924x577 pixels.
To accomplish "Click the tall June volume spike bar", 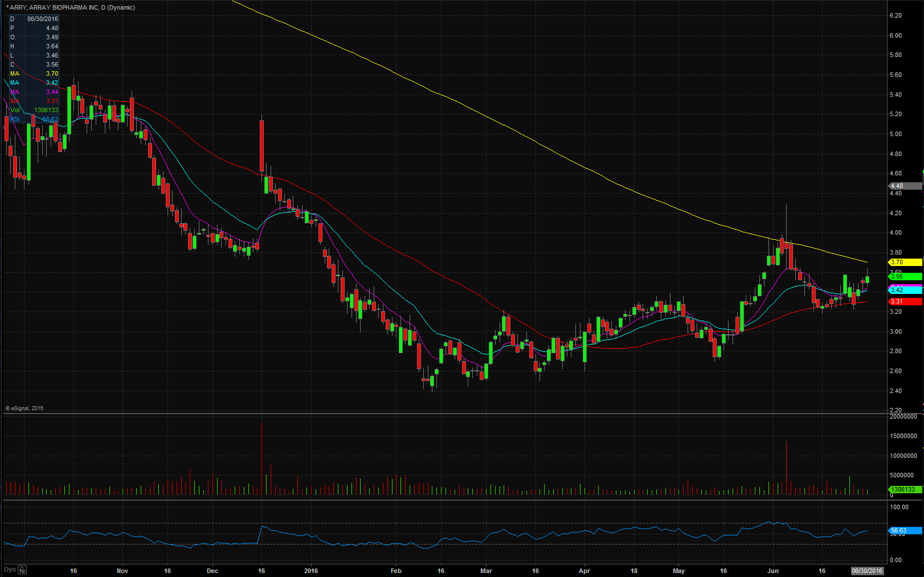I will coord(786,468).
